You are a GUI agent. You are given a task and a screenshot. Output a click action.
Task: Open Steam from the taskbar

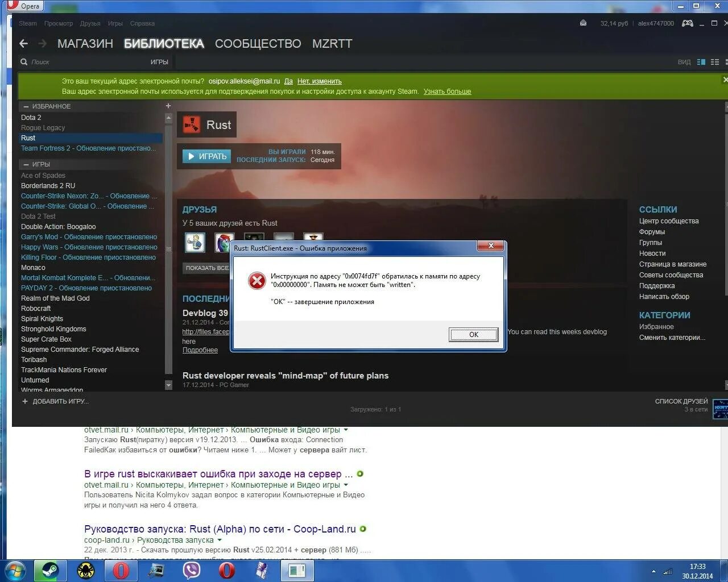[x=50, y=570]
